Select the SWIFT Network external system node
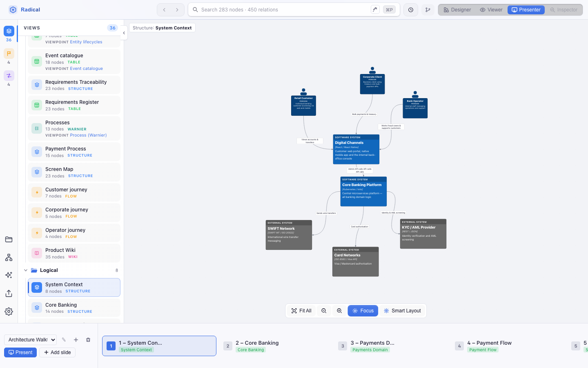588x368 pixels. (289, 235)
